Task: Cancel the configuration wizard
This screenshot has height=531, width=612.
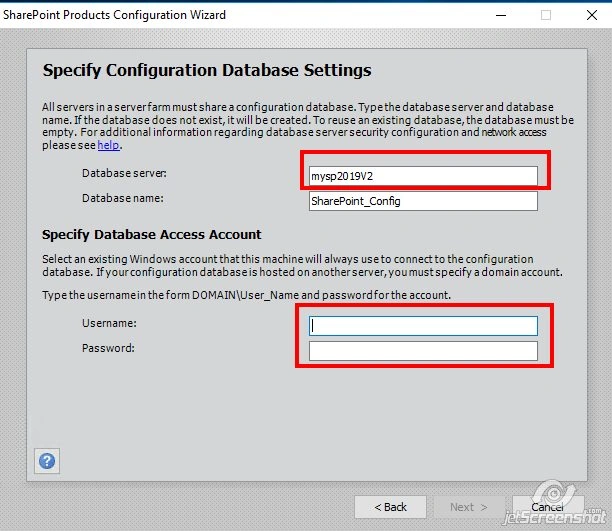Action: coord(548,507)
